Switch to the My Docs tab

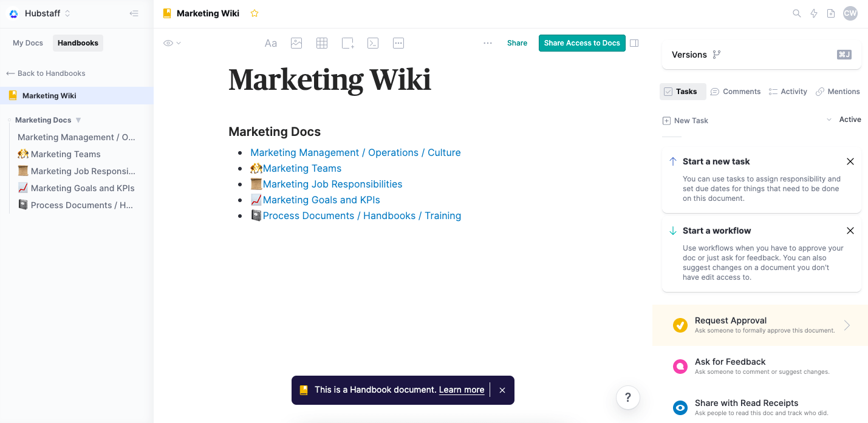(28, 43)
